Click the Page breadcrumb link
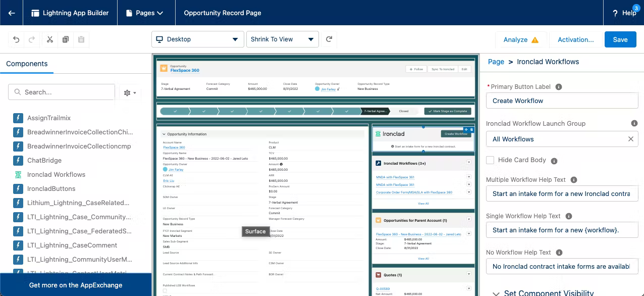Viewport: 644px width, 296px height. coord(496,62)
